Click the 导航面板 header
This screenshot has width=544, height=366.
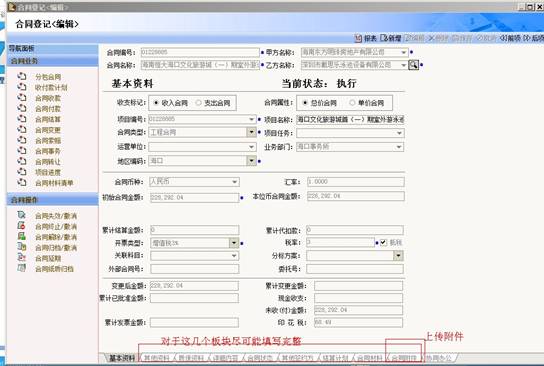click(53, 49)
